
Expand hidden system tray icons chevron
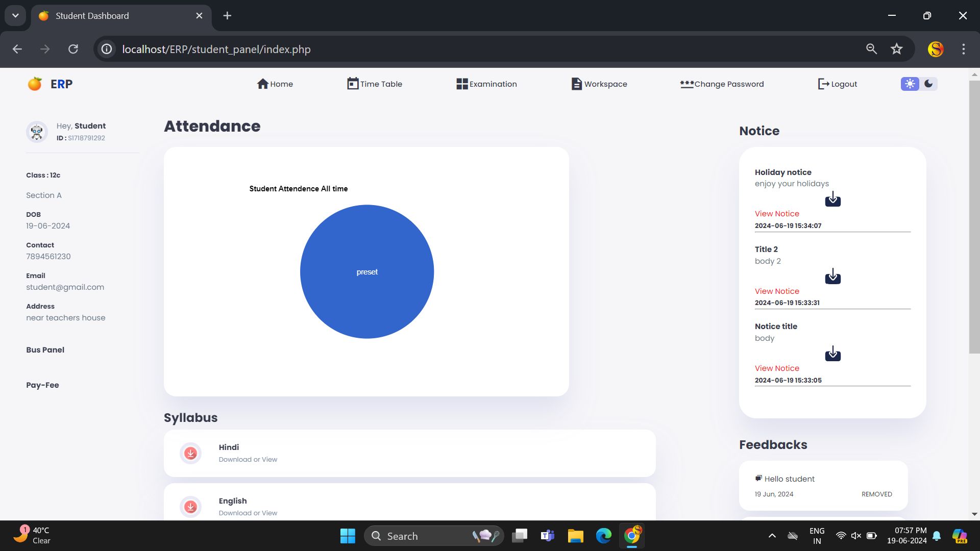click(x=772, y=536)
